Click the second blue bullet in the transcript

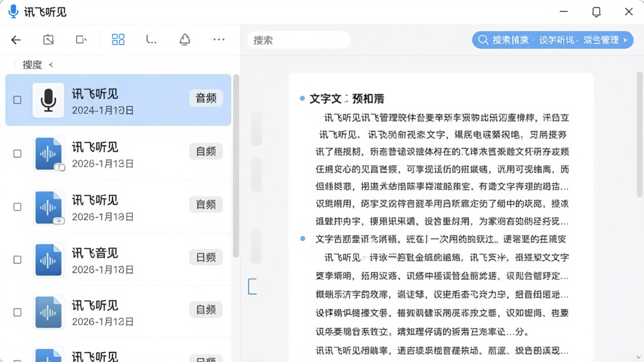[303, 238]
